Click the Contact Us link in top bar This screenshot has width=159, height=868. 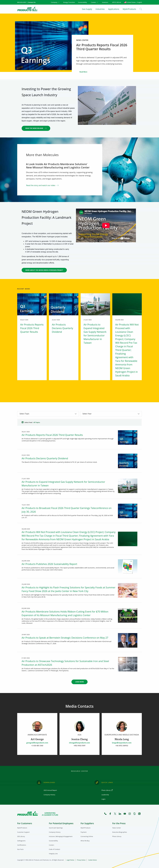(32, 2)
